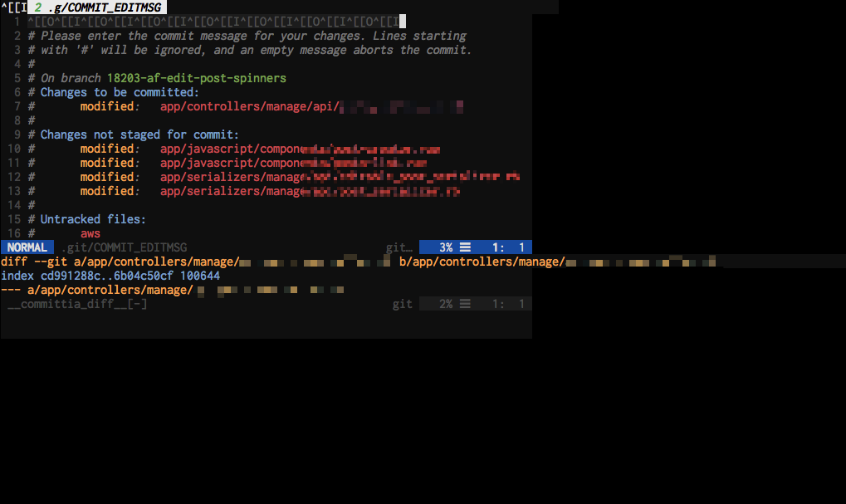Click .git/COMMIT_EDITMSG filename in statusline
This screenshot has width=846, height=504.
124,247
